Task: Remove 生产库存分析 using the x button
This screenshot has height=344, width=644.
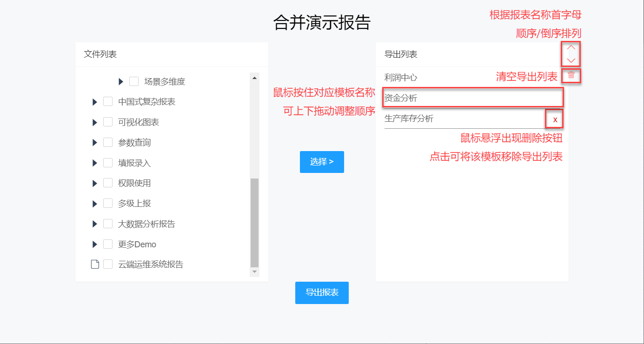Action: (555, 119)
